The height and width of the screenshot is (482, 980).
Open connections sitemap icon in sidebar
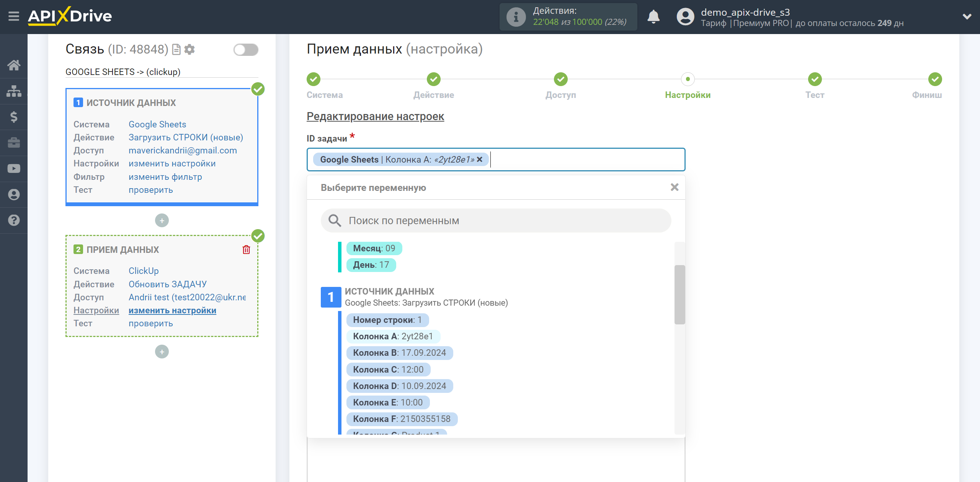(x=14, y=91)
